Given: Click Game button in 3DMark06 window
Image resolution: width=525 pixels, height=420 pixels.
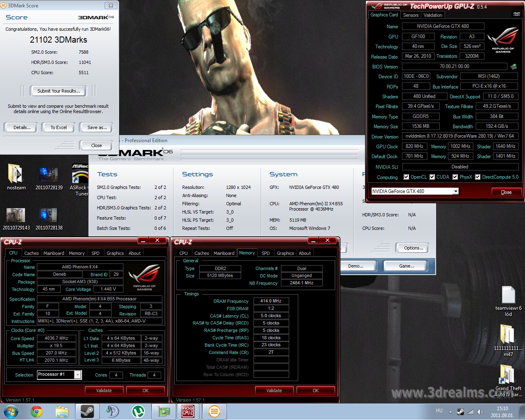Looking at the screenshot, I should coord(406,266).
